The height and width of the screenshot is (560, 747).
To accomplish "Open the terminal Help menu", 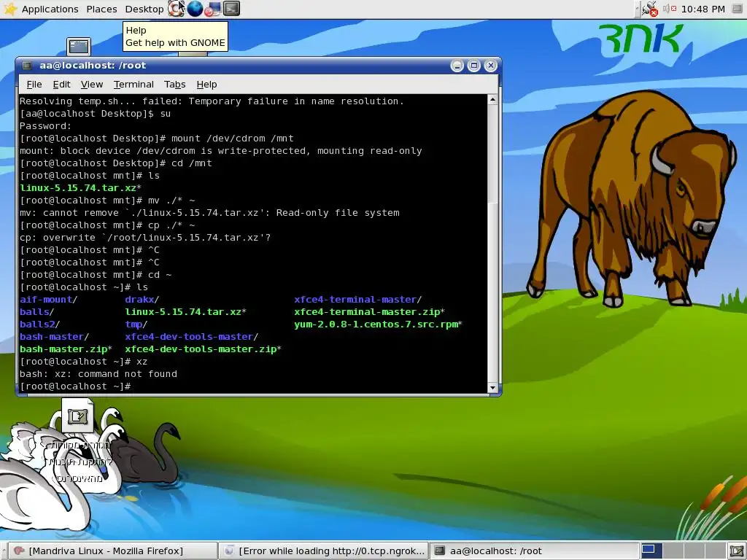I will click(x=206, y=85).
